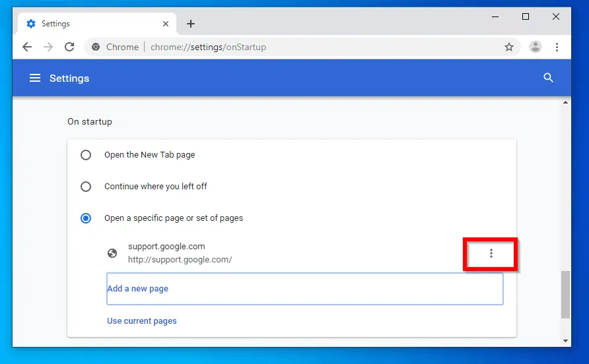Viewport: 589px width, 364px height.
Task: Click the browser back arrow
Action: pos(27,47)
